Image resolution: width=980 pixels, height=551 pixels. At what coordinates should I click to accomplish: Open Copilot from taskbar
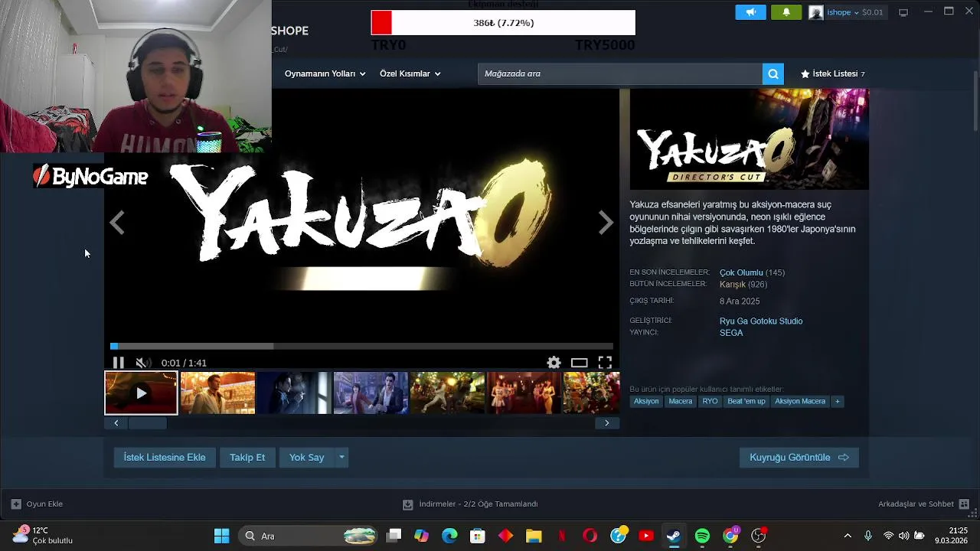pos(421,536)
